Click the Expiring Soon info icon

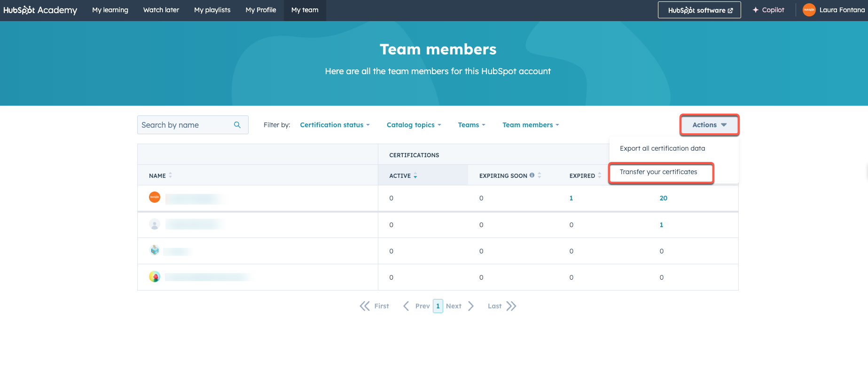532,175
